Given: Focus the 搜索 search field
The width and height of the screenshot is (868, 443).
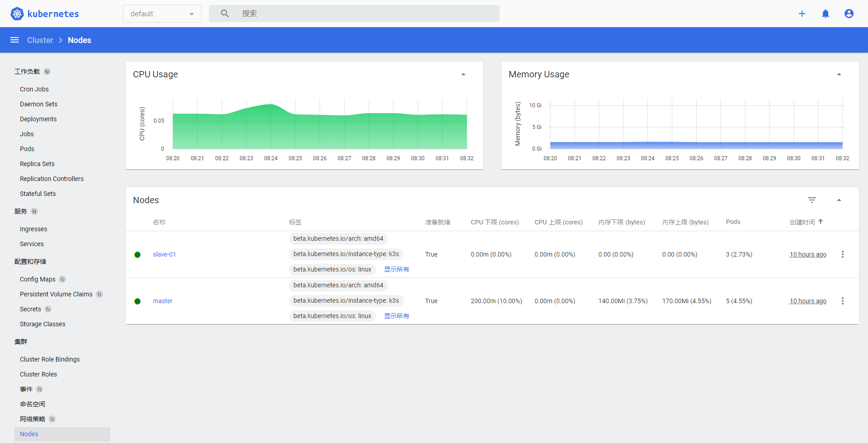Looking at the screenshot, I should pyautogui.click(x=354, y=14).
